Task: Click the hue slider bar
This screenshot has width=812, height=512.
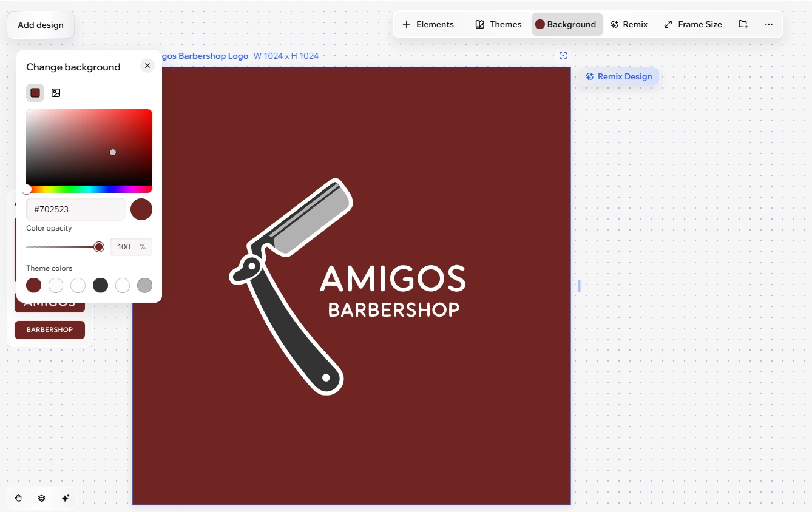Action: click(89, 189)
